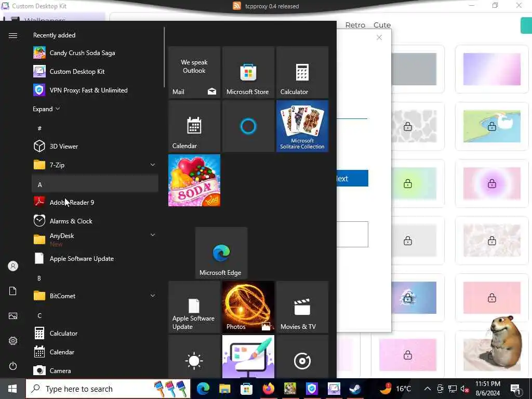This screenshot has width=532, height=399.
Task: Click the blue Next button in the dialog
Action: coord(352,179)
